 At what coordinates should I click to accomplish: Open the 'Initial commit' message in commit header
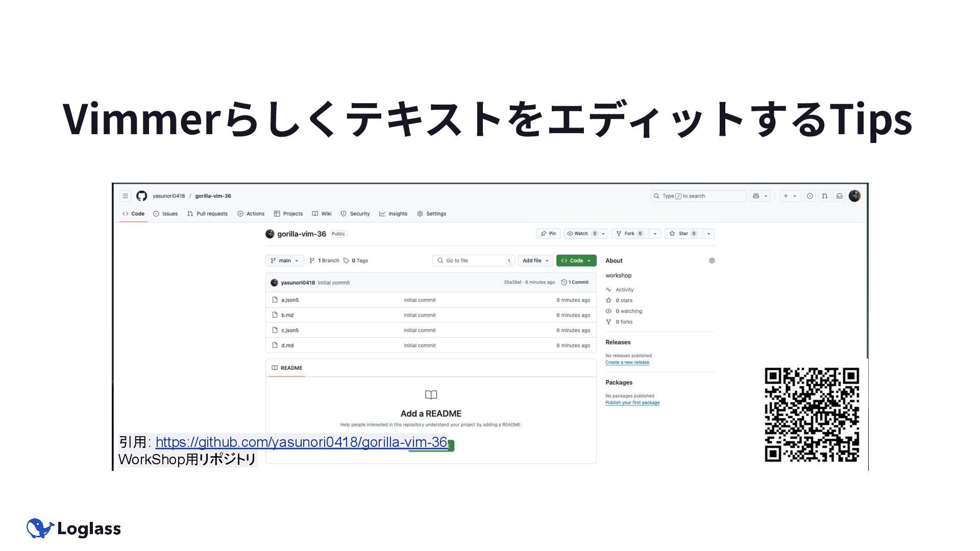click(x=334, y=283)
